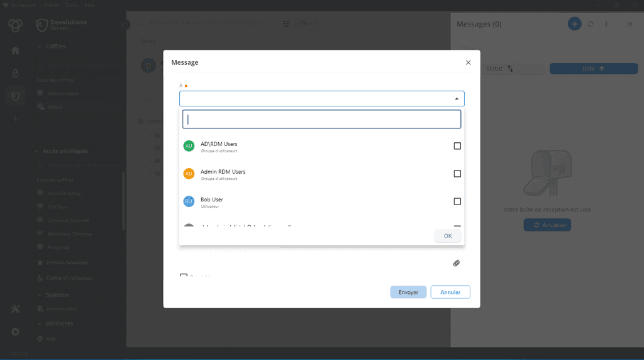This screenshot has height=360, width=644.
Task: Close the Message dialog with X
Action: (468, 62)
